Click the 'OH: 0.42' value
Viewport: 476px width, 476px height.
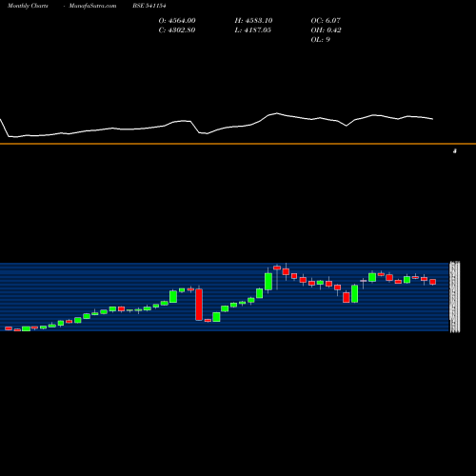(x=326, y=30)
